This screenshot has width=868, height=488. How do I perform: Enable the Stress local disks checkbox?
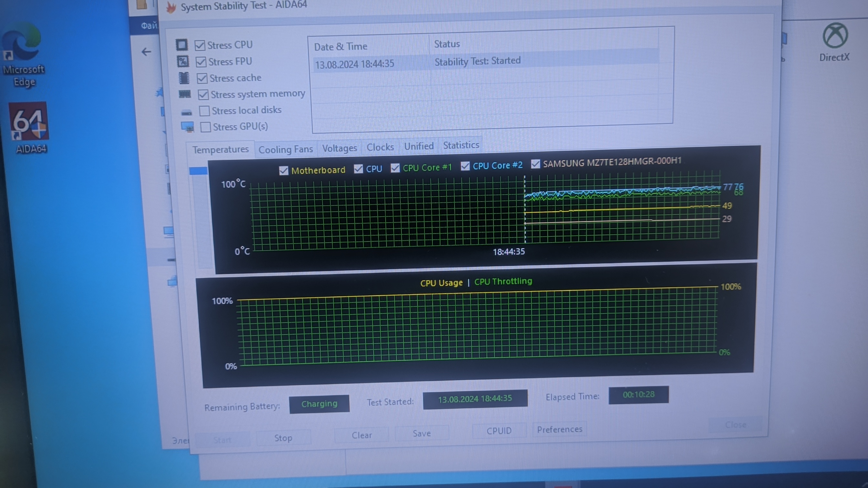pyautogui.click(x=204, y=111)
